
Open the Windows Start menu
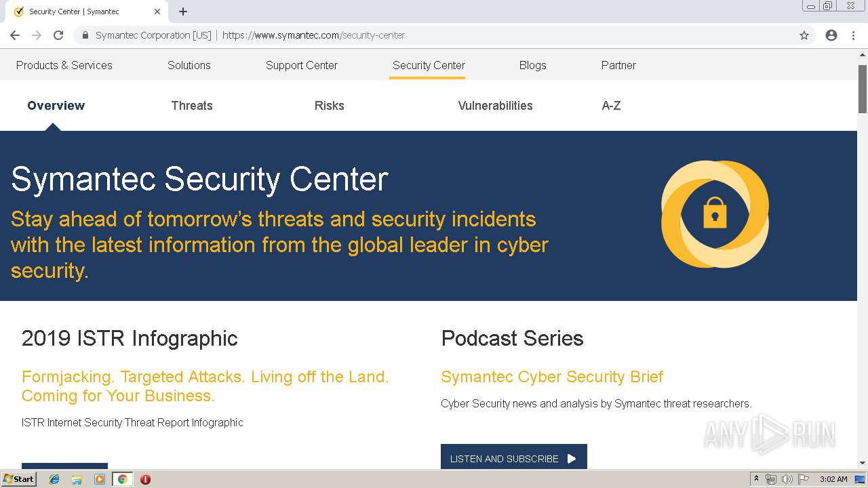tap(19, 479)
